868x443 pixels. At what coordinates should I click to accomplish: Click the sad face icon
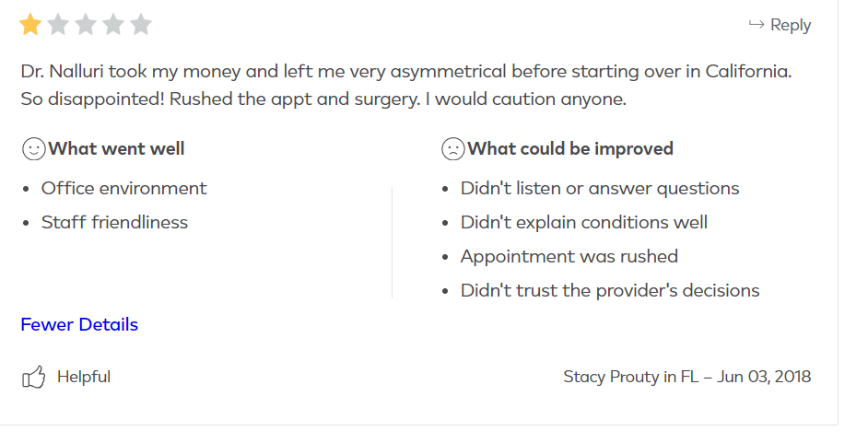452,149
